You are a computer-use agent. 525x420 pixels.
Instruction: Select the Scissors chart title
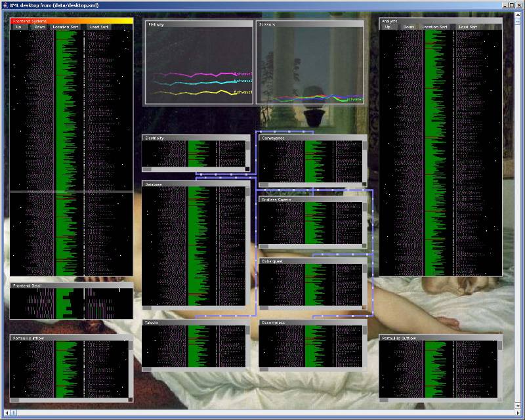click(267, 24)
